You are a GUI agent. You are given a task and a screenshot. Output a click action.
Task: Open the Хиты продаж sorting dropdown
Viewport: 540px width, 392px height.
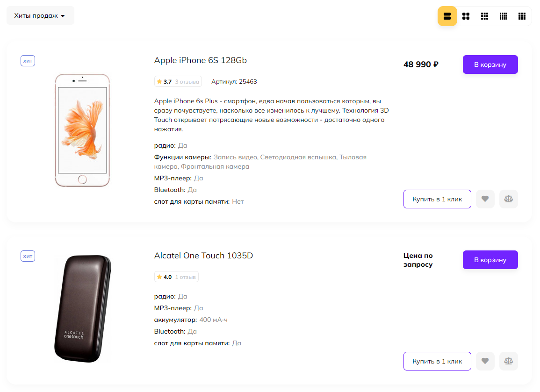click(x=40, y=15)
